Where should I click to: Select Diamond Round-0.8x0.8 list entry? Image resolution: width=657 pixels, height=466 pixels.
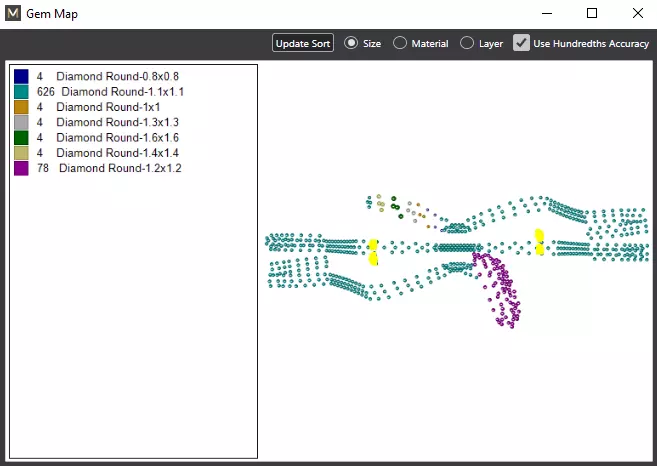tap(97, 76)
